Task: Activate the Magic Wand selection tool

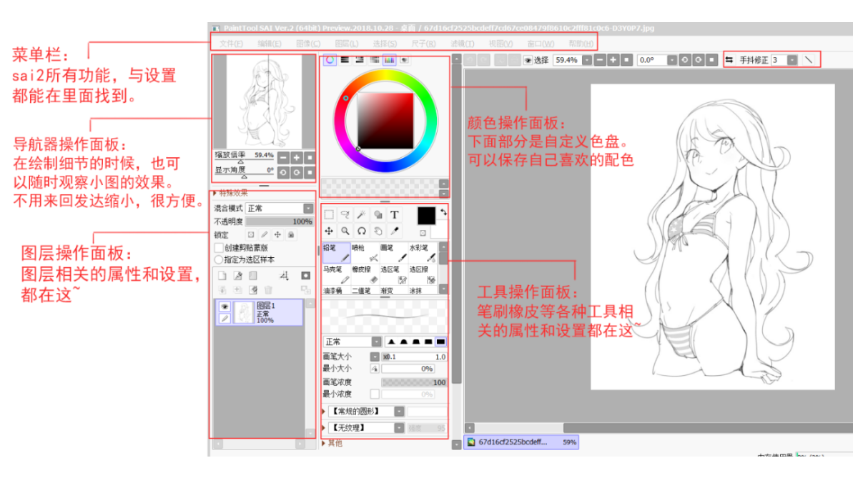Action: click(x=362, y=214)
